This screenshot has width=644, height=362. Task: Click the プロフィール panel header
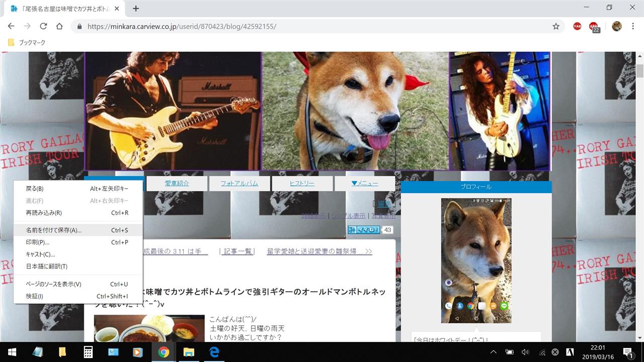click(476, 187)
